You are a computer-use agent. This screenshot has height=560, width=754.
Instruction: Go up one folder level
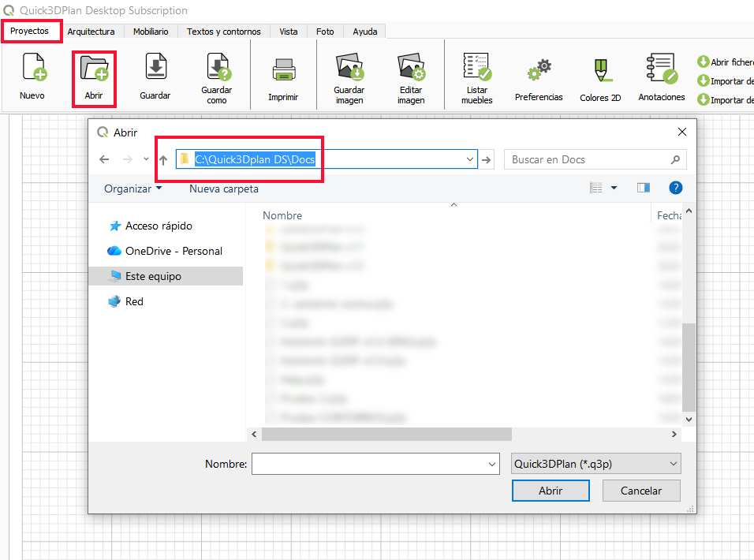click(x=163, y=160)
